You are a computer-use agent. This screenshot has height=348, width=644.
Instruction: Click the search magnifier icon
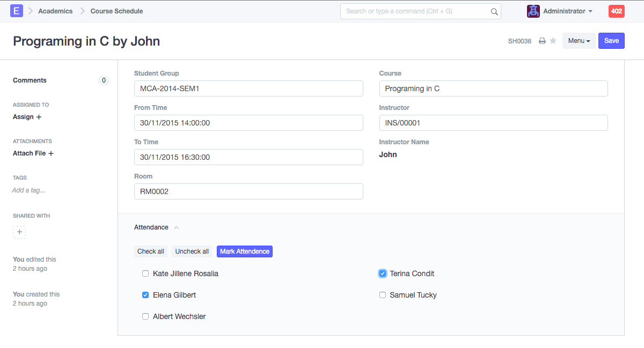[494, 11]
